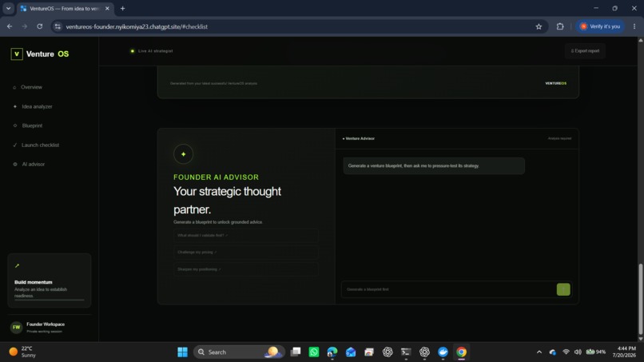The width and height of the screenshot is (644, 362).
Task: Click the 'Founder Workspace' label
Action: tap(46, 324)
